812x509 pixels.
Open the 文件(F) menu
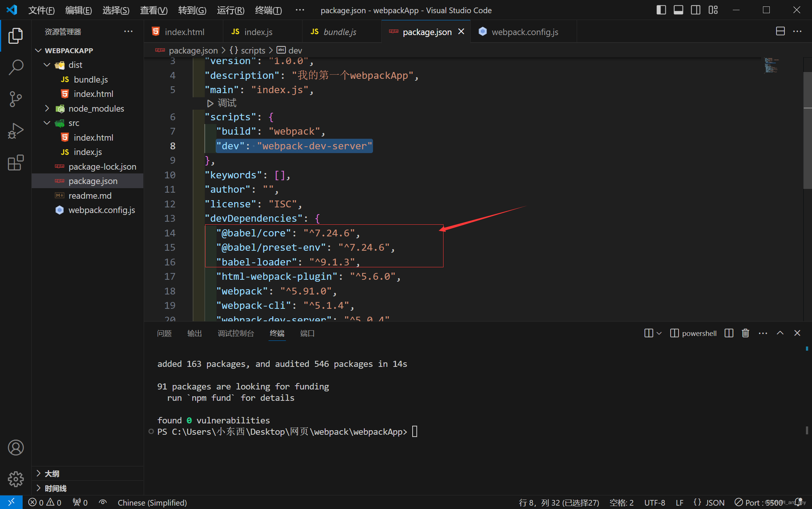(41, 10)
